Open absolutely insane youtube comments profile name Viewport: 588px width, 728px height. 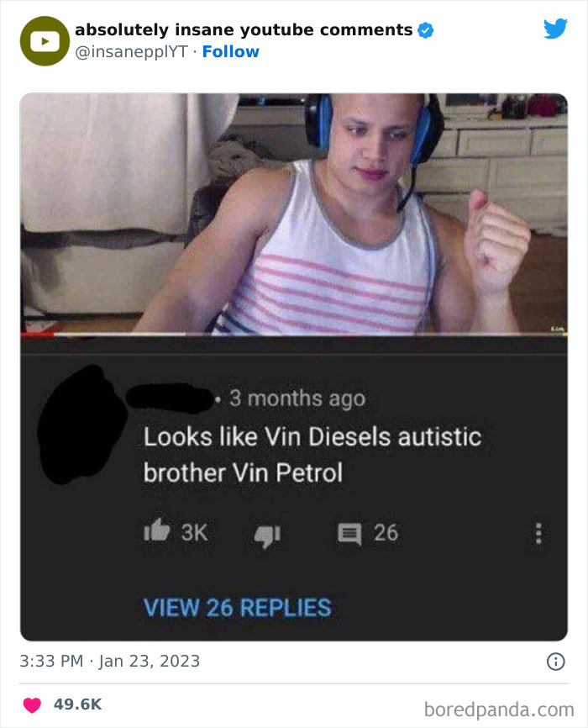(244, 29)
